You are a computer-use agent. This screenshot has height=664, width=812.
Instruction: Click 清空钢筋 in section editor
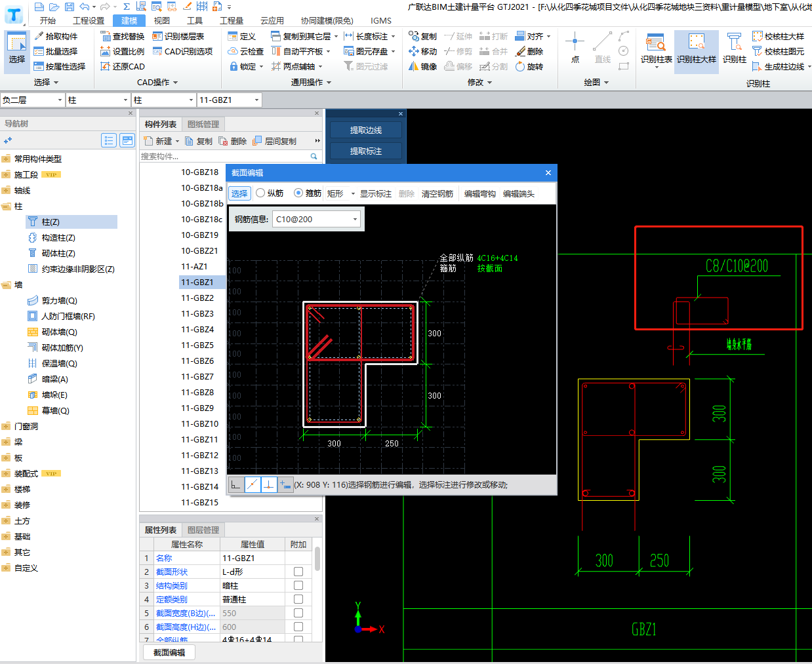[x=437, y=193]
